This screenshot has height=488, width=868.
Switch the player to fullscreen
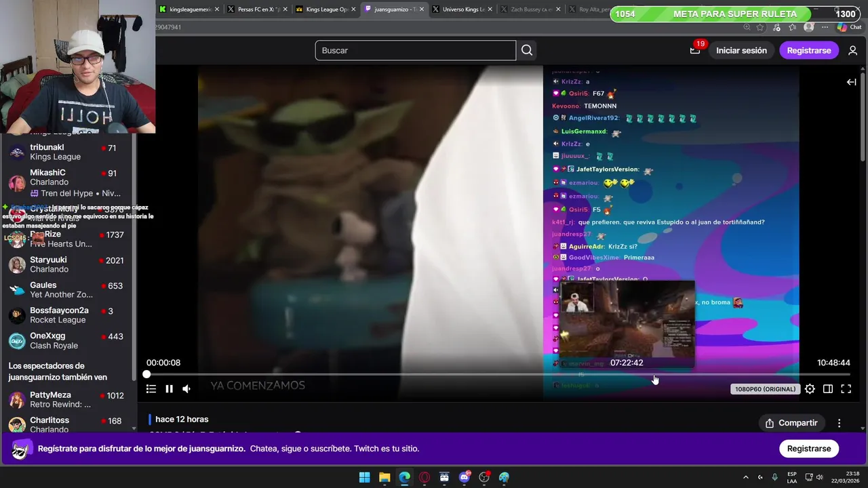tap(846, 389)
